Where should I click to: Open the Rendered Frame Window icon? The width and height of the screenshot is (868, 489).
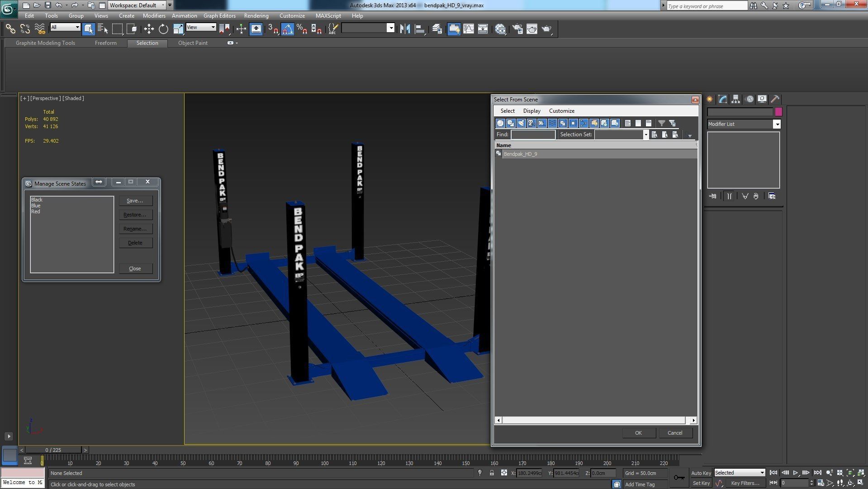coord(532,29)
